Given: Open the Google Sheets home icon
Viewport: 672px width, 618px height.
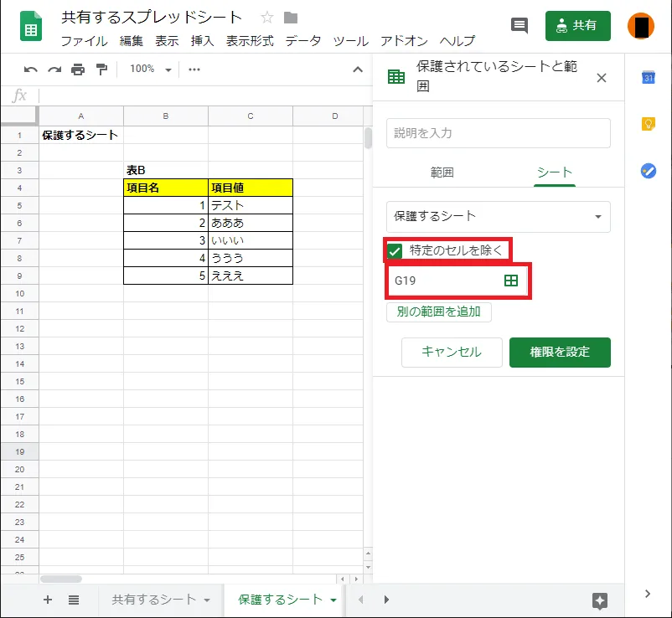Looking at the screenshot, I should pos(31,27).
